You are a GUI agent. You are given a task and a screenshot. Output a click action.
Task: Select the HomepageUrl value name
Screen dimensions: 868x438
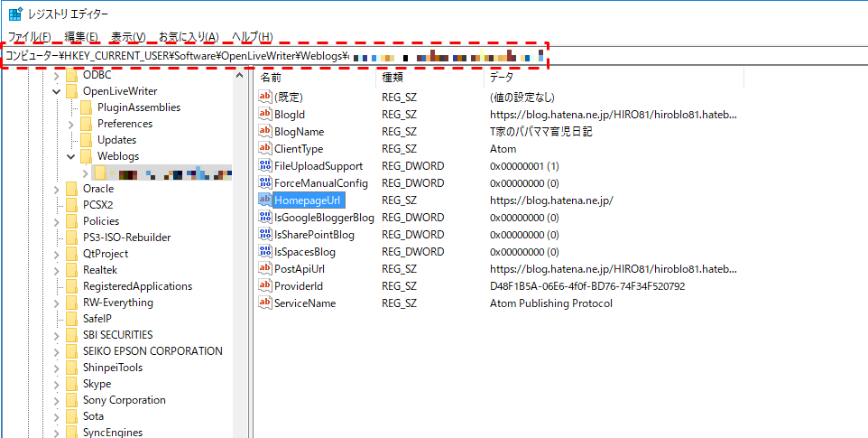click(x=309, y=200)
